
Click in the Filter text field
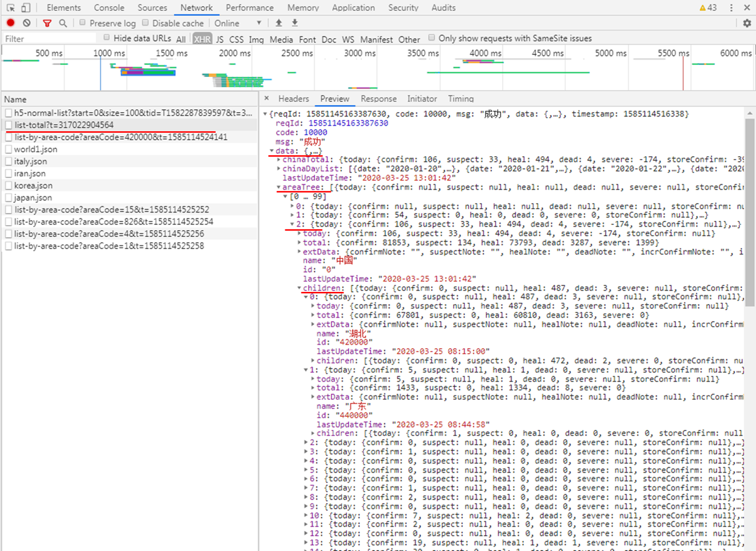(49, 39)
